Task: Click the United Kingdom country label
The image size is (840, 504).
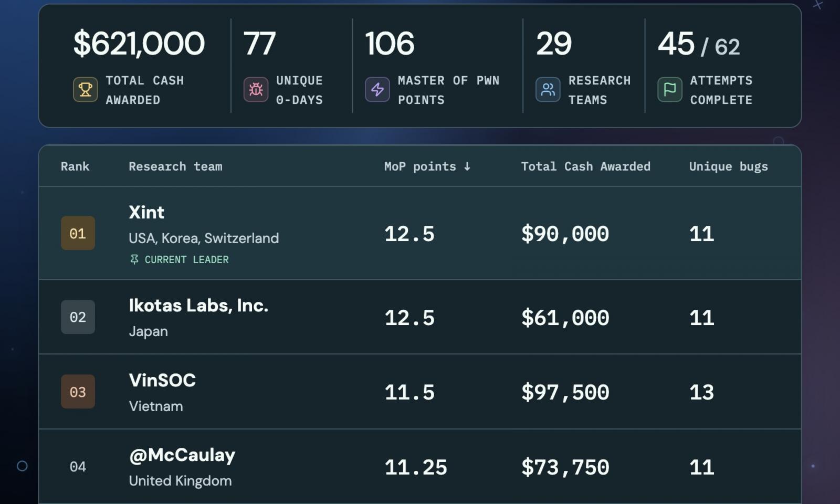Action: coord(180,481)
